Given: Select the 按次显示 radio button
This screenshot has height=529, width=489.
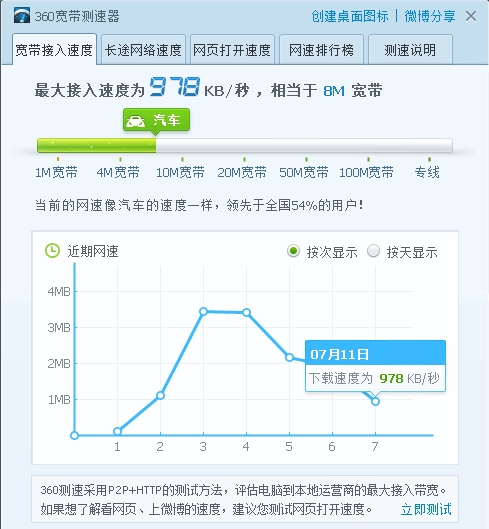Looking at the screenshot, I should [x=293, y=251].
